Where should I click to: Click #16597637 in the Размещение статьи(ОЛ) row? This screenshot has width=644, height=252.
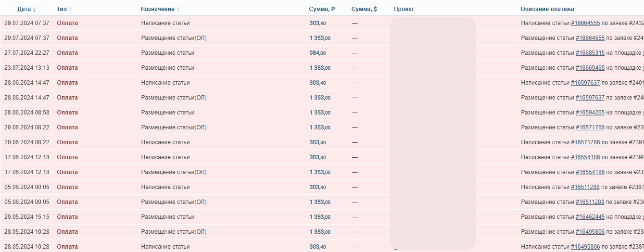[590, 98]
